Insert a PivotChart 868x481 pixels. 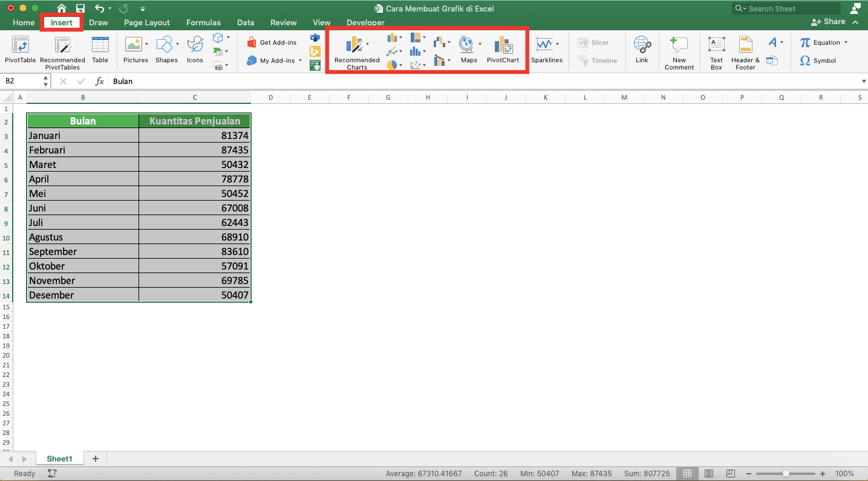(503, 50)
